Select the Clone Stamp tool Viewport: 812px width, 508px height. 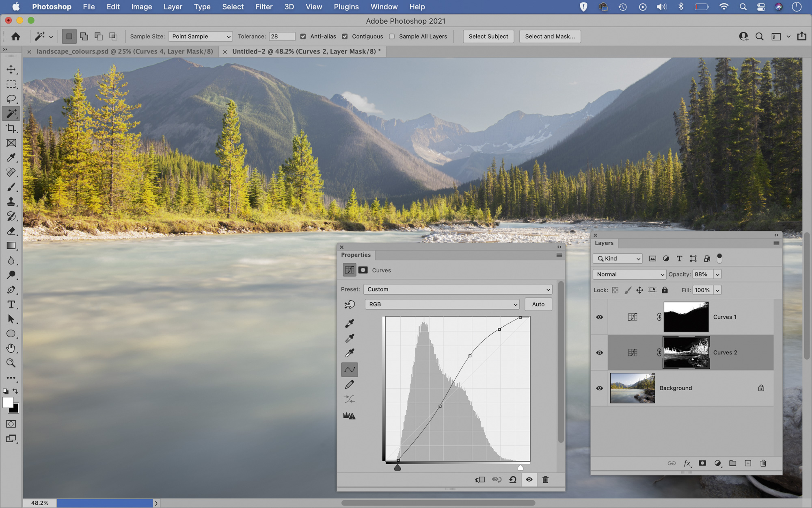coord(11,202)
